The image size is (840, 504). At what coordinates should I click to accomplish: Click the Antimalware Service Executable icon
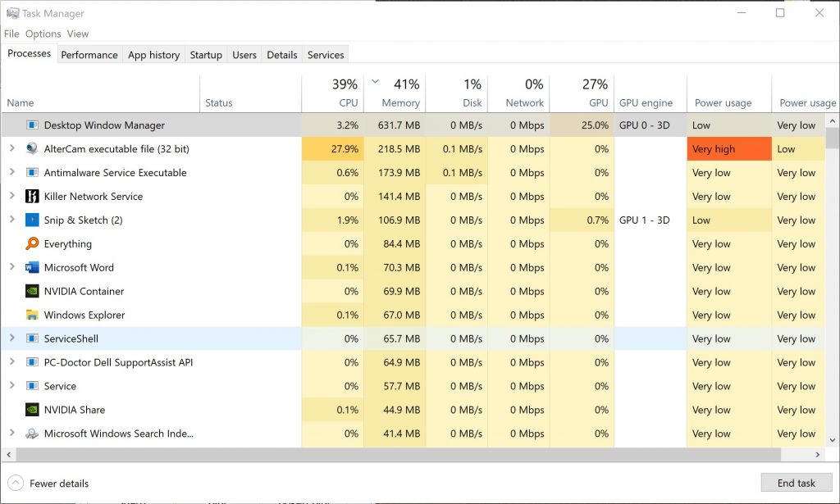coord(32,172)
